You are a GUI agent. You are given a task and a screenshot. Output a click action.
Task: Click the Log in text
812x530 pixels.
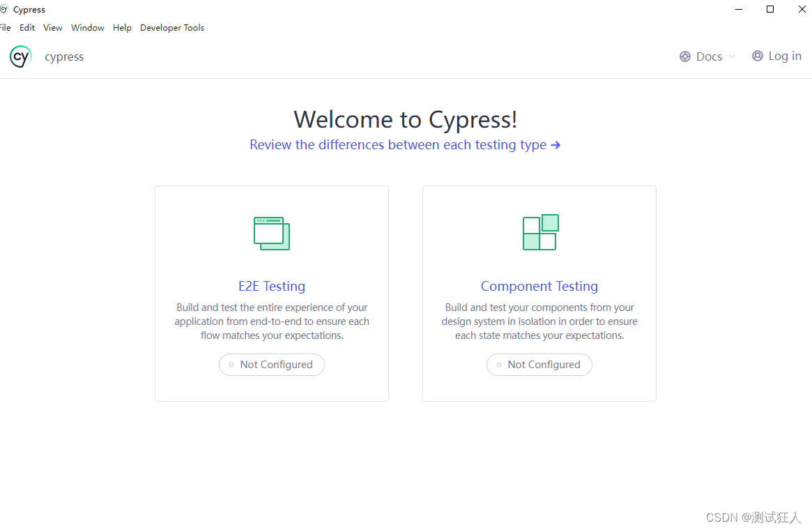pos(785,56)
